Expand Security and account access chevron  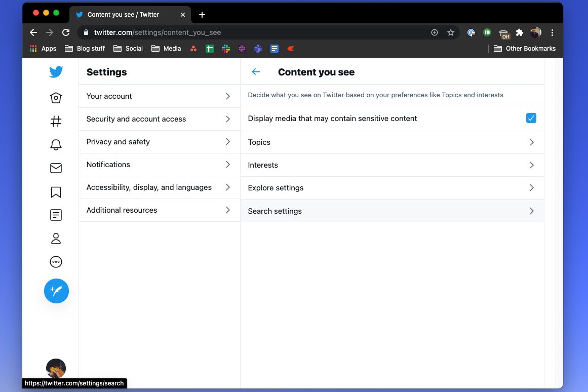(x=227, y=119)
